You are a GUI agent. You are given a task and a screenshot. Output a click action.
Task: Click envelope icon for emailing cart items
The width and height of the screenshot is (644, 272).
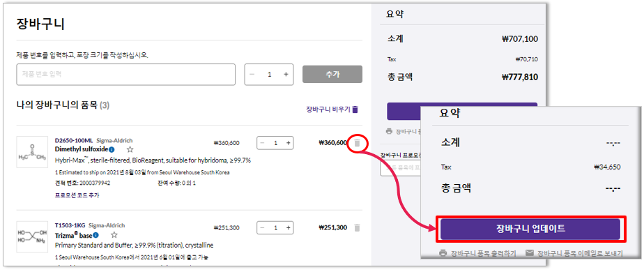point(530,253)
